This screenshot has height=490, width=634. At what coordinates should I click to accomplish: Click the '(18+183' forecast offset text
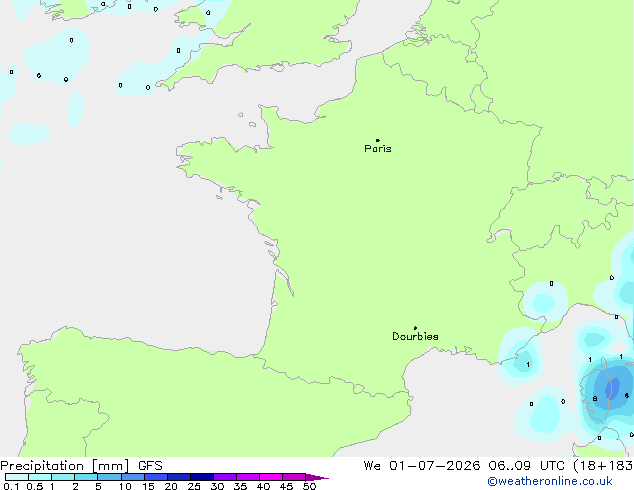(603, 466)
